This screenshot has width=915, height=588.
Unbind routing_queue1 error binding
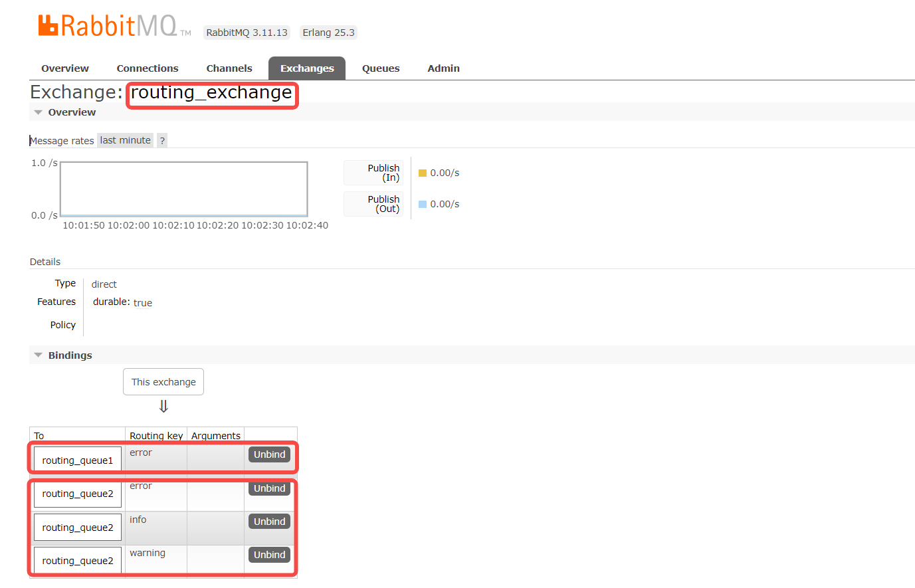tap(269, 454)
